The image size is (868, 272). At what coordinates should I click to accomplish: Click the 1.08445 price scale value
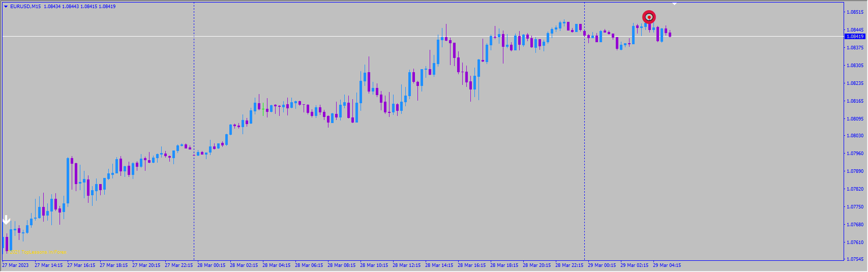point(855,30)
